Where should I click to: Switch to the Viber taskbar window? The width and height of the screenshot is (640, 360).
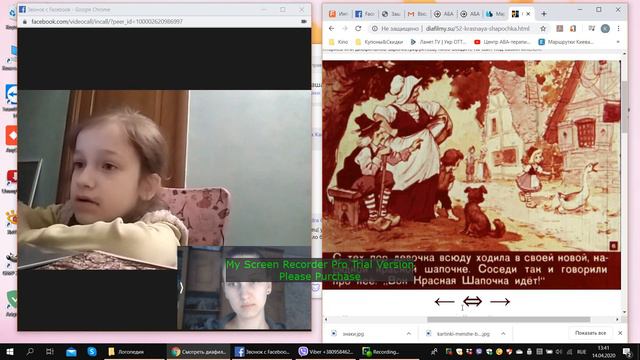[326, 351]
